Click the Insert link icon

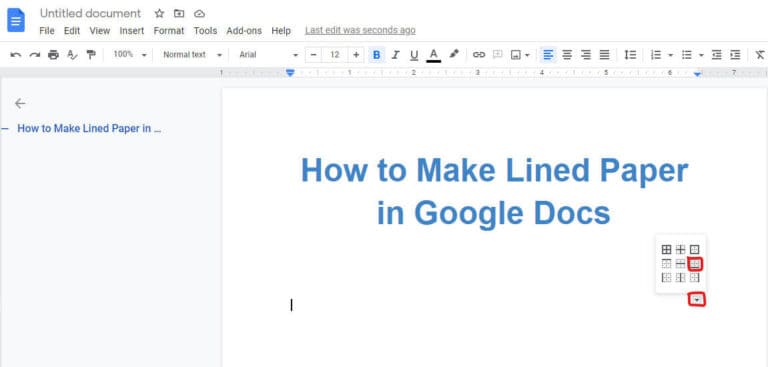pos(479,55)
